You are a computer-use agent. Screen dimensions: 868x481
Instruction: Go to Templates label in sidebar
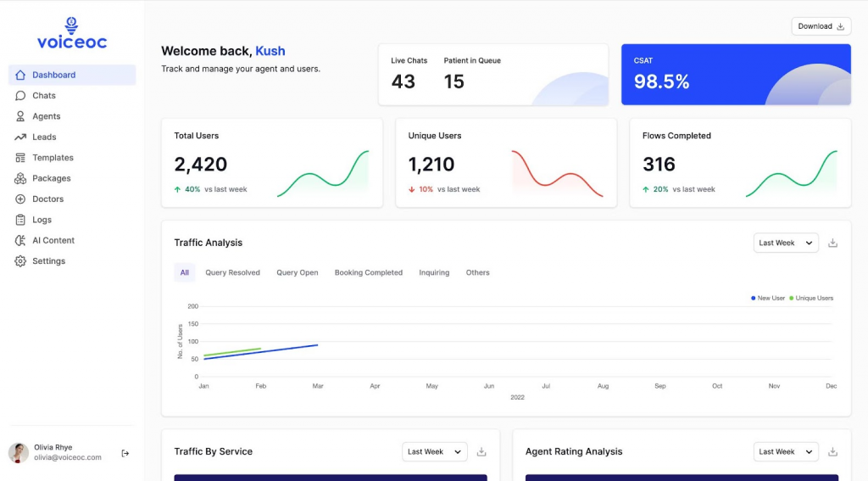point(53,158)
